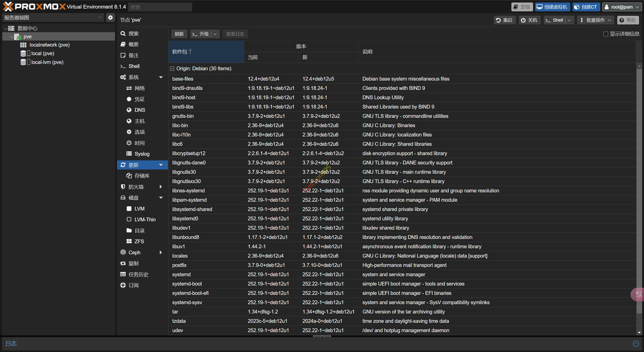Collapse the pve node in the tree
644x352 pixels.
coord(12,37)
